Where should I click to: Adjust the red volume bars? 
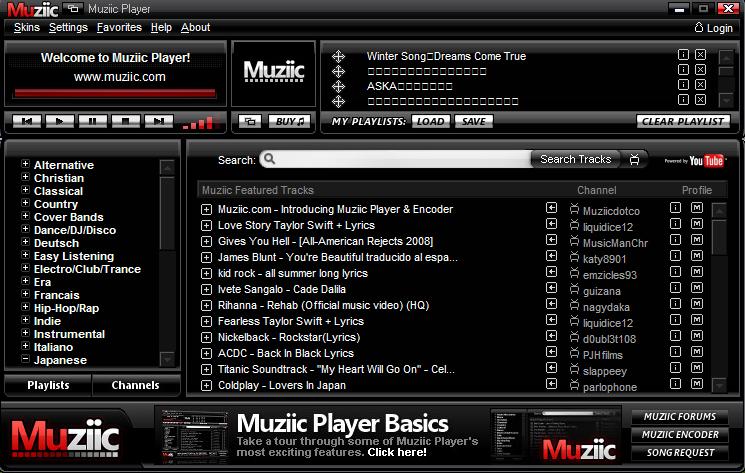[201, 123]
